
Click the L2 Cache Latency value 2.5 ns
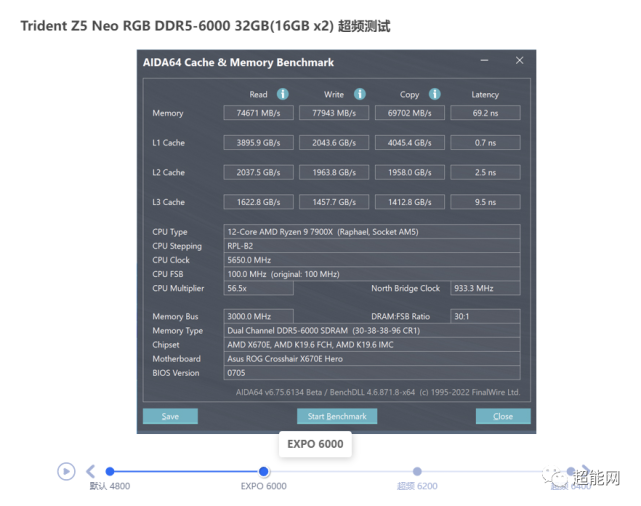pyautogui.click(x=485, y=172)
